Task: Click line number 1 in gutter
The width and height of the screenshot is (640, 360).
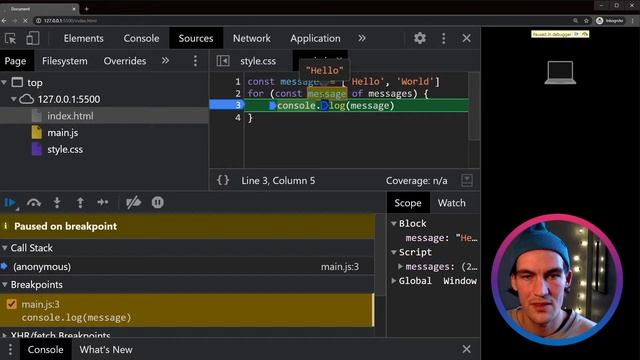Action: tap(238, 82)
